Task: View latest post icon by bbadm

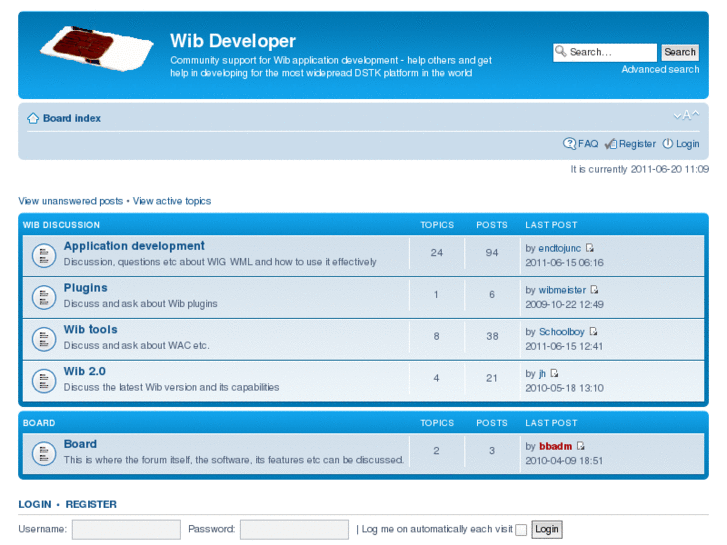Action: tap(580, 446)
